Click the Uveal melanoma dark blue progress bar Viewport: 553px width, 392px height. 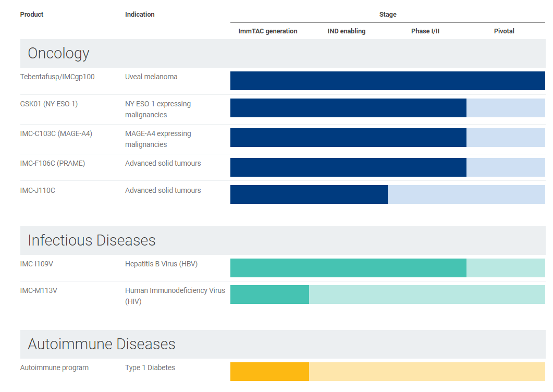(388, 81)
